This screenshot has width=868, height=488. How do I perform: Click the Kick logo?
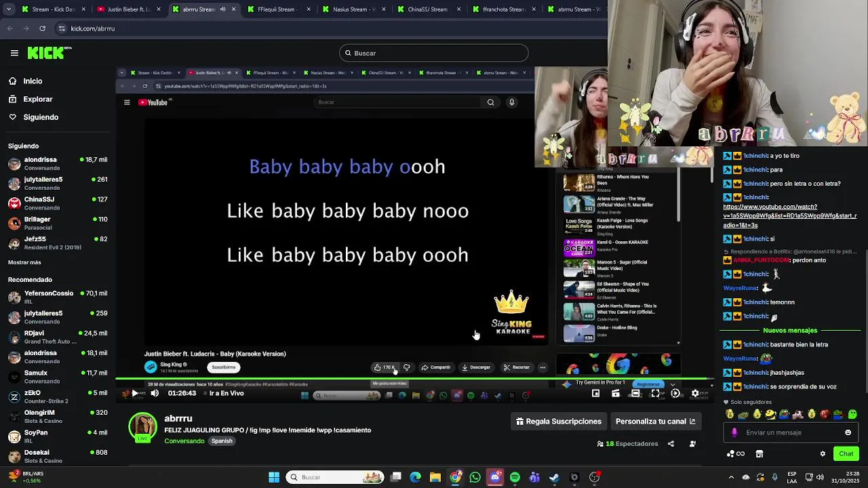click(49, 53)
